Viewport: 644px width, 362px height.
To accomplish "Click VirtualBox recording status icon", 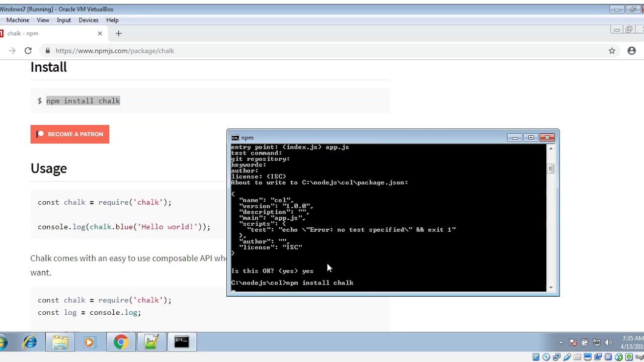I will point(598,357).
